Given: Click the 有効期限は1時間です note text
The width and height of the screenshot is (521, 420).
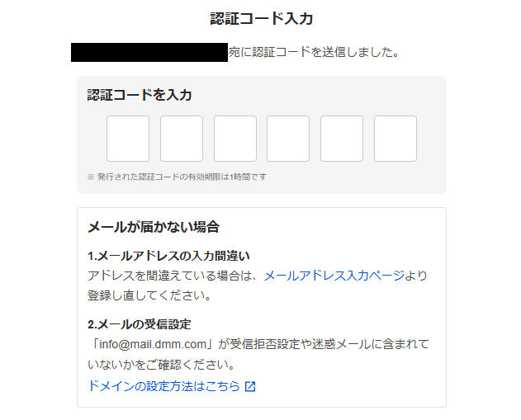Looking at the screenshot, I should 227,177.
